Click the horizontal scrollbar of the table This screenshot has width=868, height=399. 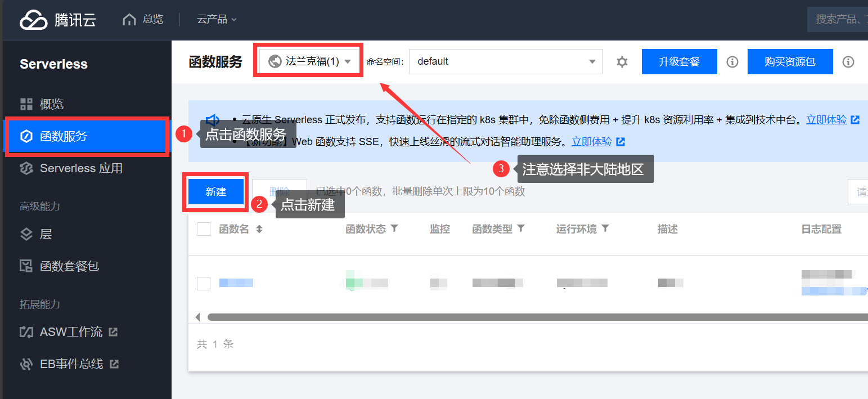coord(537,317)
